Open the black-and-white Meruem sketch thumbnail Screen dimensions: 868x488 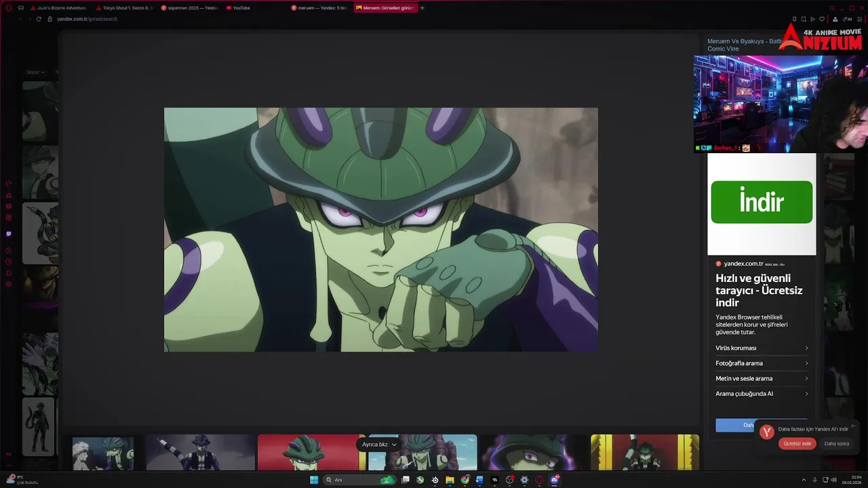(x=40, y=233)
